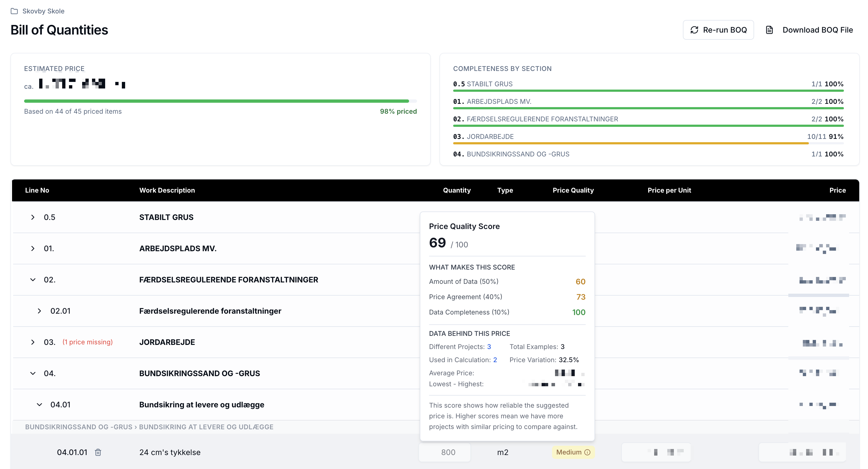Click the ESTIMATED PRICE label
Viewport: 868px width, 469px height.
click(54, 68)
